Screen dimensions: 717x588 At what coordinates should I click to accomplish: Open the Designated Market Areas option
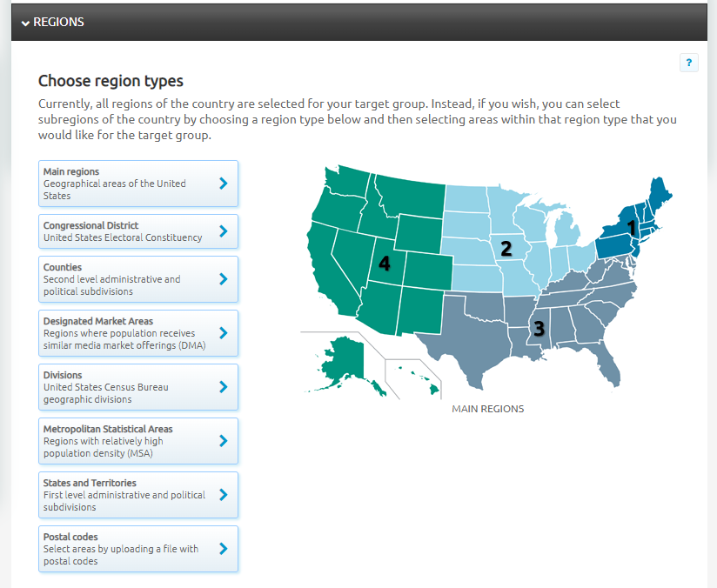pyautogui.click(x=126, y=333)
